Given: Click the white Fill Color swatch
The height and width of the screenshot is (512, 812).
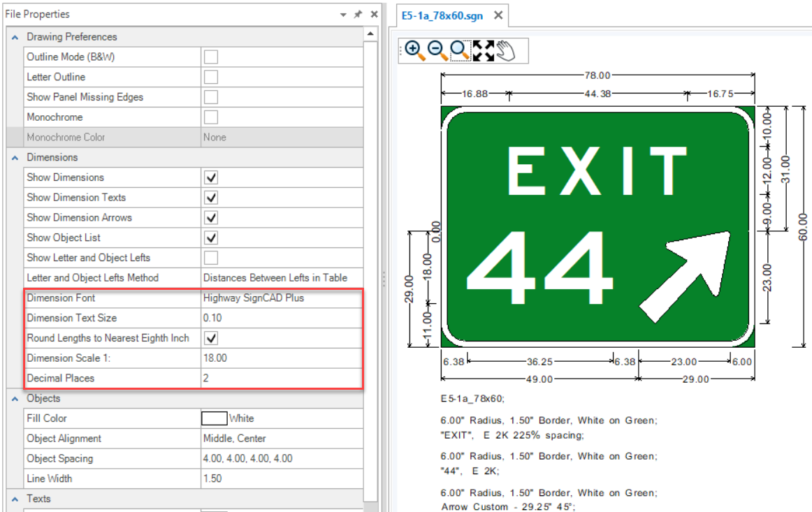Looking at the screenshot, I should 214,418.
